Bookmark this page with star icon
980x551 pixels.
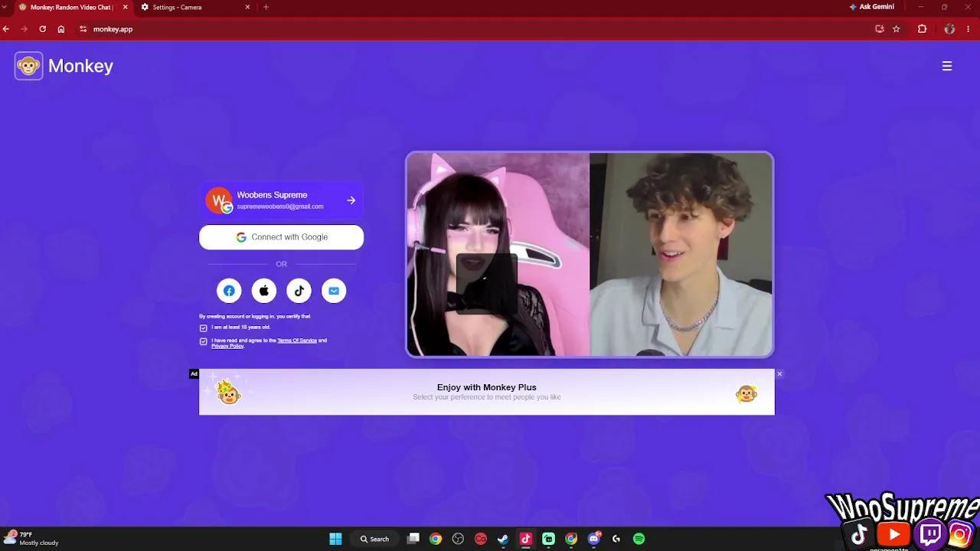pos(897,29)
